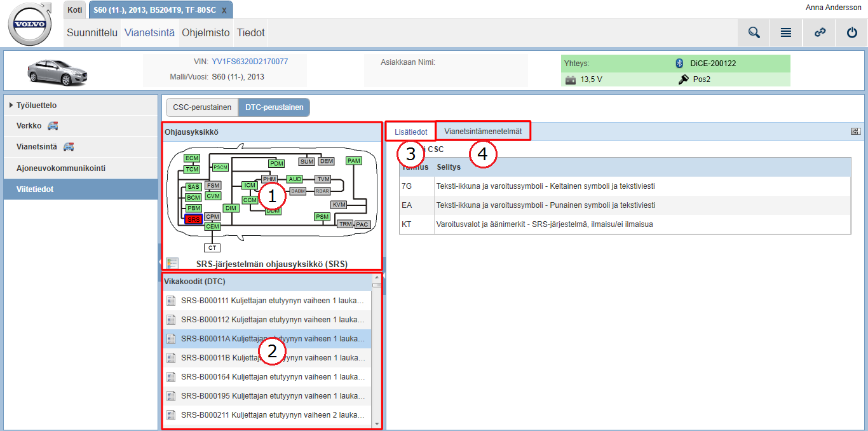Select the CEM module in the diagram
The height and width of the screenshot is (431, 868).
212,226
